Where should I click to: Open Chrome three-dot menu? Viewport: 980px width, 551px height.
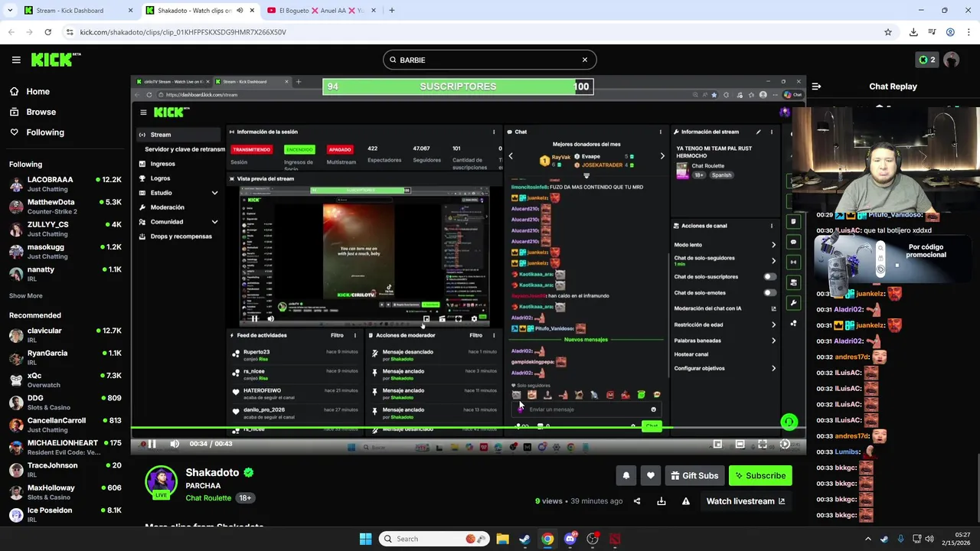pos(969,32)
